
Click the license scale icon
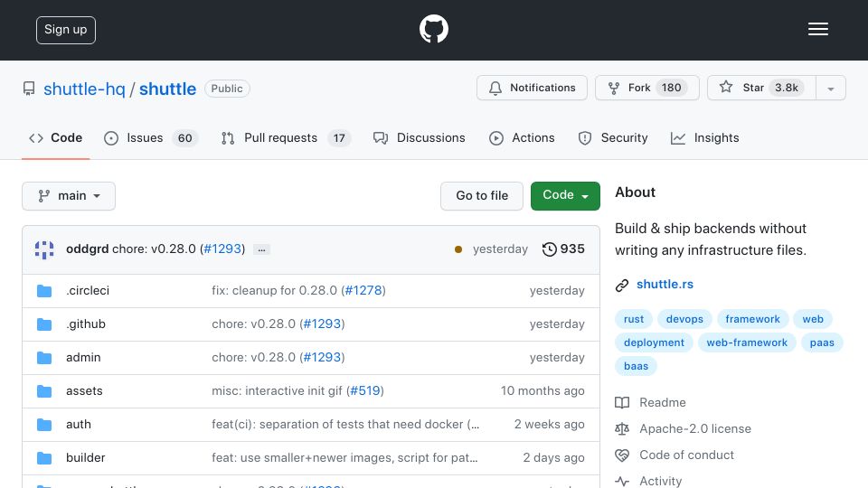coord(622,428)
